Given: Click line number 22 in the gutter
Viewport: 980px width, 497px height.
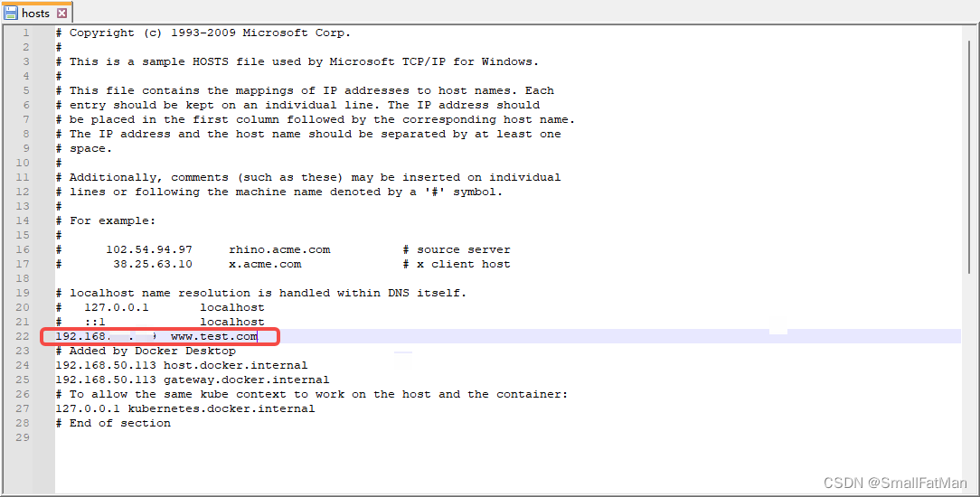Looking at the screenshot, I should 23,336.
